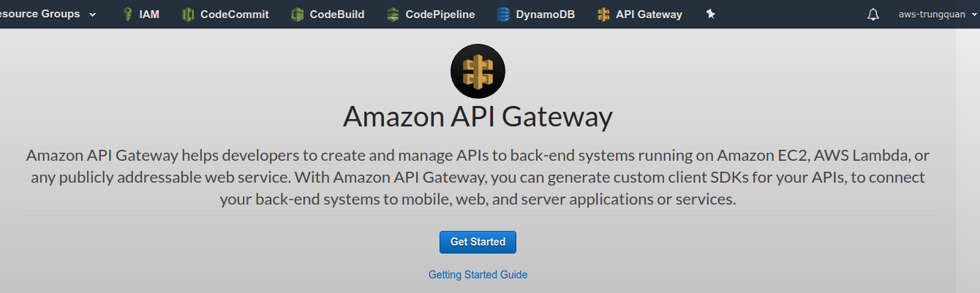The width and height of the screenshot is (980, 293).
Task: Click the small API Gateway navbar icon
Action: [603, 14]
